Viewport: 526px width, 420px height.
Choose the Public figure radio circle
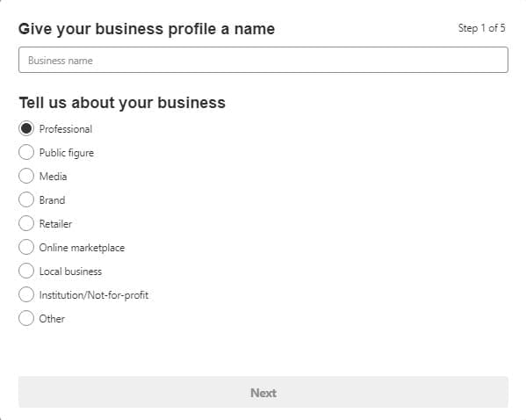[x=26, y=152]
